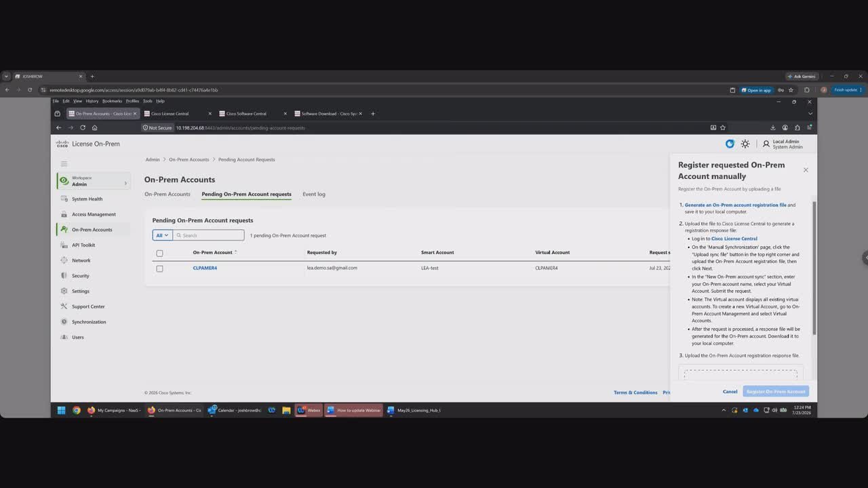868x488 pixels.
Task: Collapse sidebar with the hamburger menu icon
Action: (x=64, y=163)
